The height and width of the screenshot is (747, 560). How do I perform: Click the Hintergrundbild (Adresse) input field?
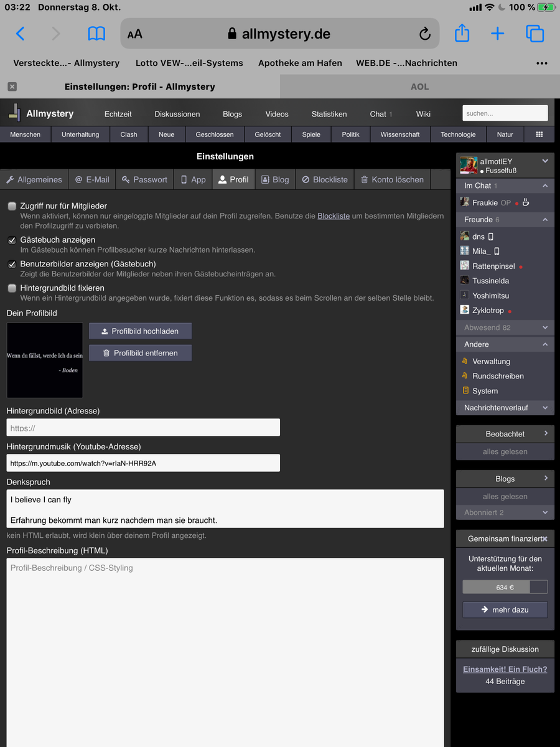point(143,428)
